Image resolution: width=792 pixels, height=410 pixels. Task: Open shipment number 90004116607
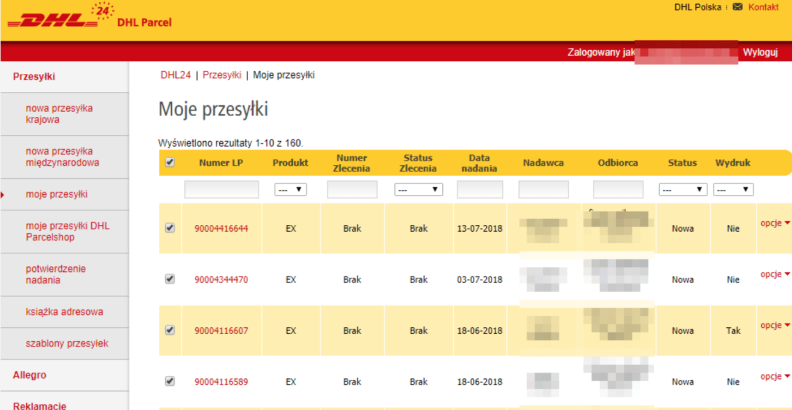click(x=221, y=331)
